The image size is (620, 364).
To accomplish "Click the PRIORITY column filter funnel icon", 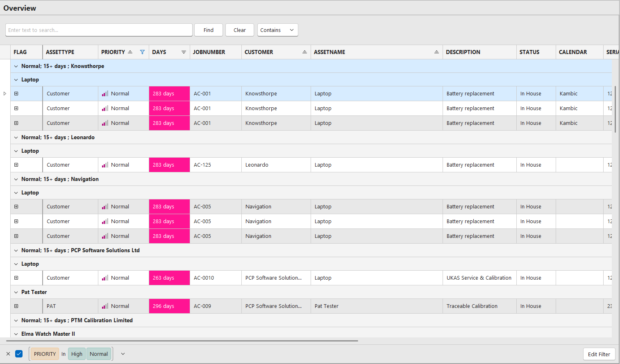I will (142, 52).
